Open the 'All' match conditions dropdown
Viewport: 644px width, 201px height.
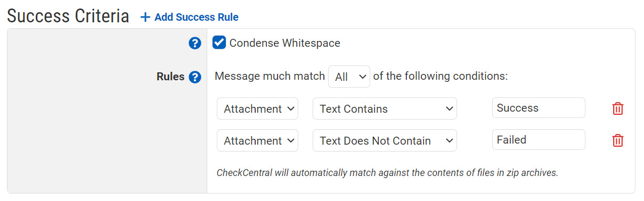click(349, 77)
